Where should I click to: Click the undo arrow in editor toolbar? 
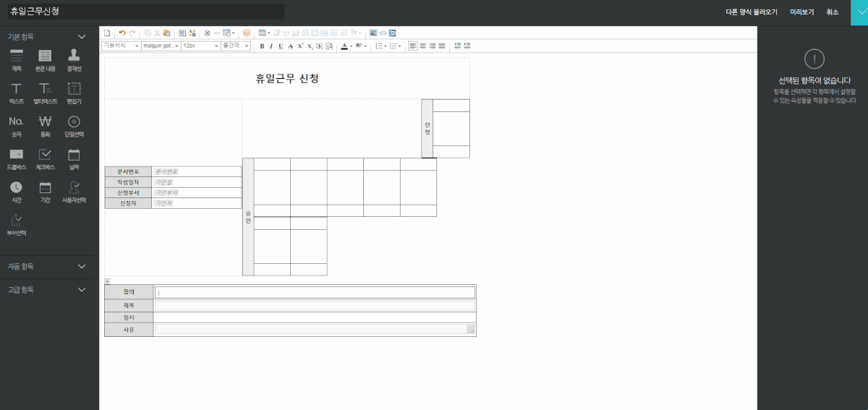122,33
